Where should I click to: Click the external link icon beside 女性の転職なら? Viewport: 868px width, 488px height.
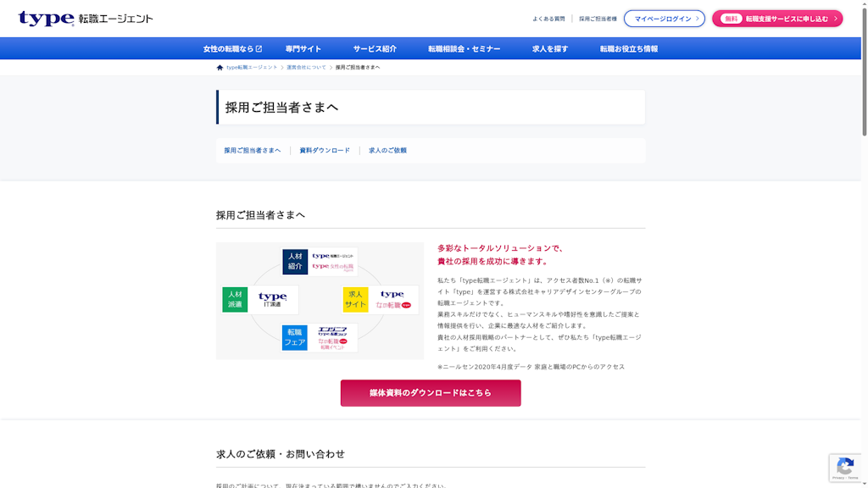tap(259, 49)
